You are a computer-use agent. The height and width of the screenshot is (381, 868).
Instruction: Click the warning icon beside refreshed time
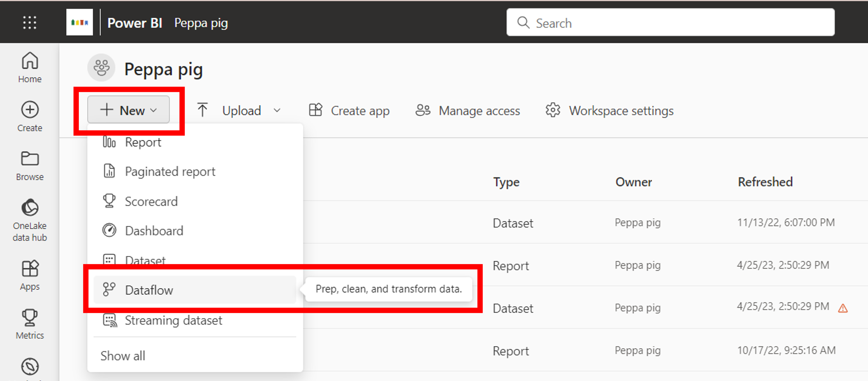pyautogui.click(x=843, y=308)
